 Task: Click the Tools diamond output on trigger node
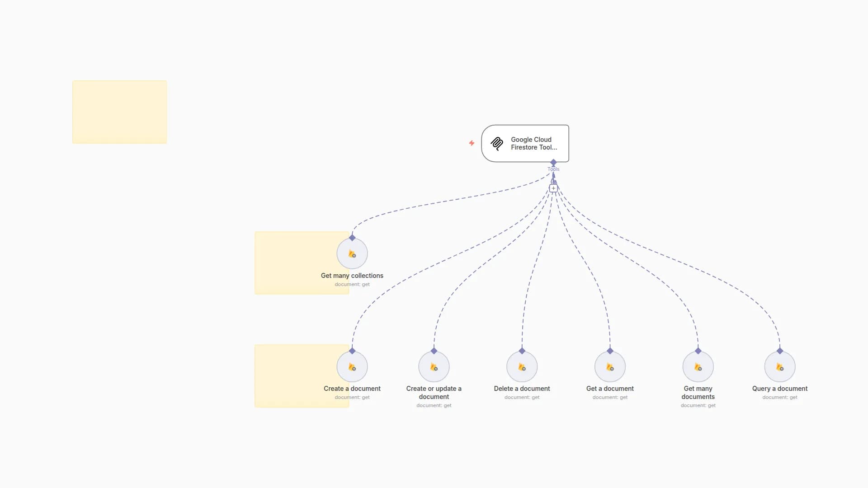(x=553, y=162)
